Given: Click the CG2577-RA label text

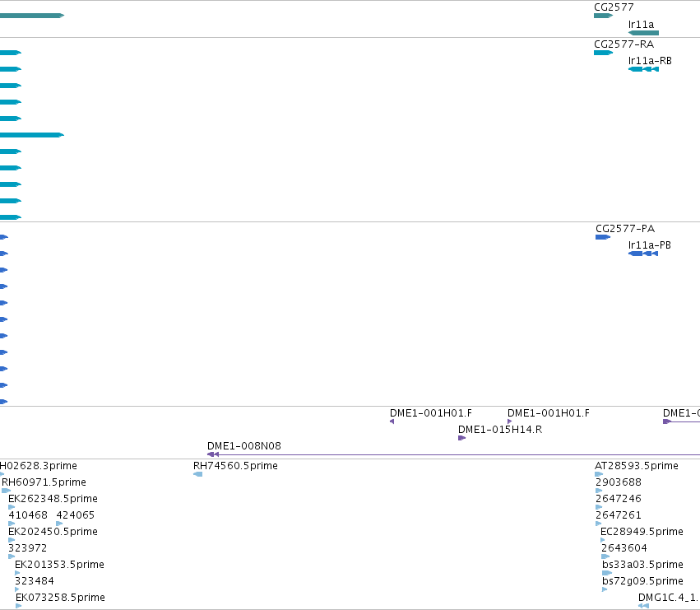Looking at the screenshot, I should 624,44.
